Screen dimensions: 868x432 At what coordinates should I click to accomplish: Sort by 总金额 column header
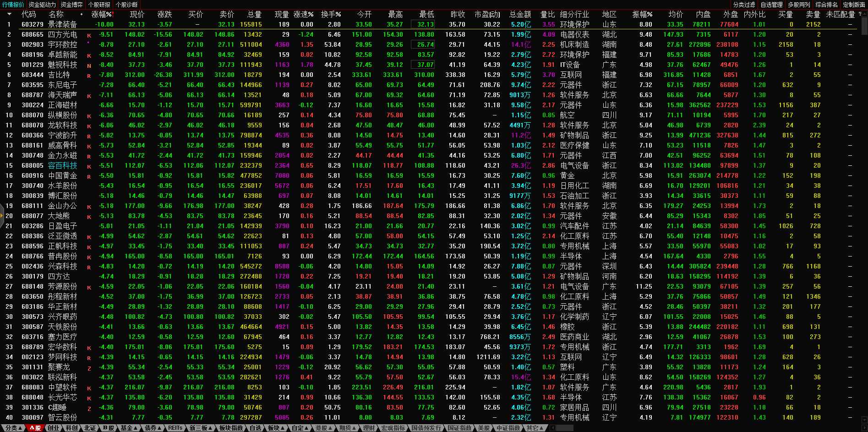[520, 14]
